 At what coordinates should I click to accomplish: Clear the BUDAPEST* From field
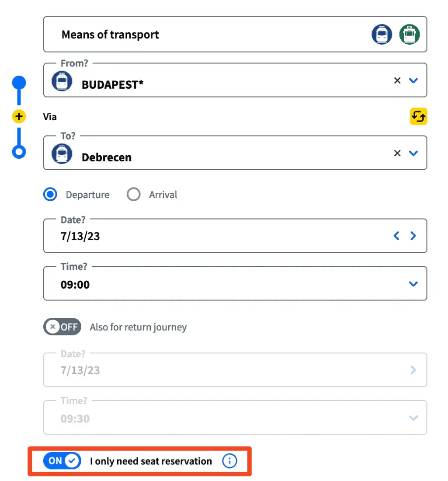pyautogui.click(x=397, y=80)
